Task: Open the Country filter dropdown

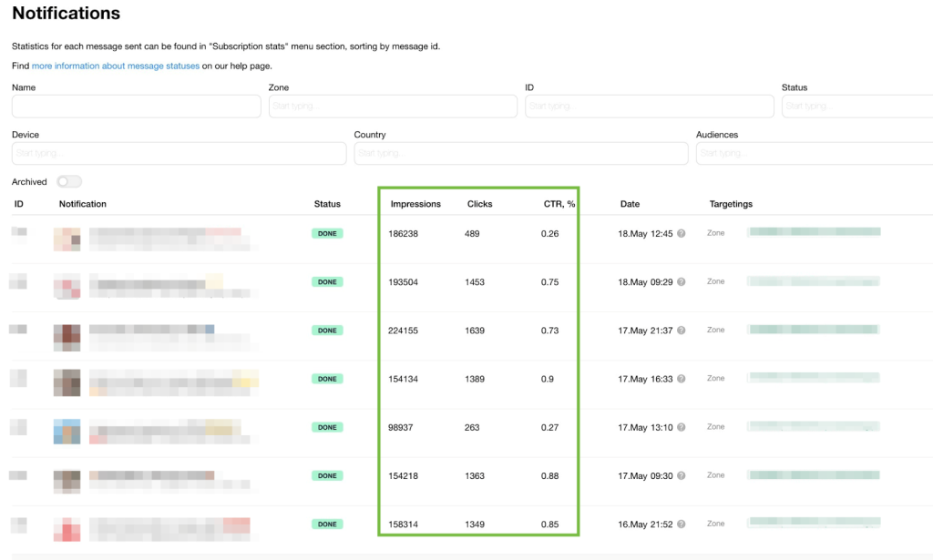Action: click(521, 153)
